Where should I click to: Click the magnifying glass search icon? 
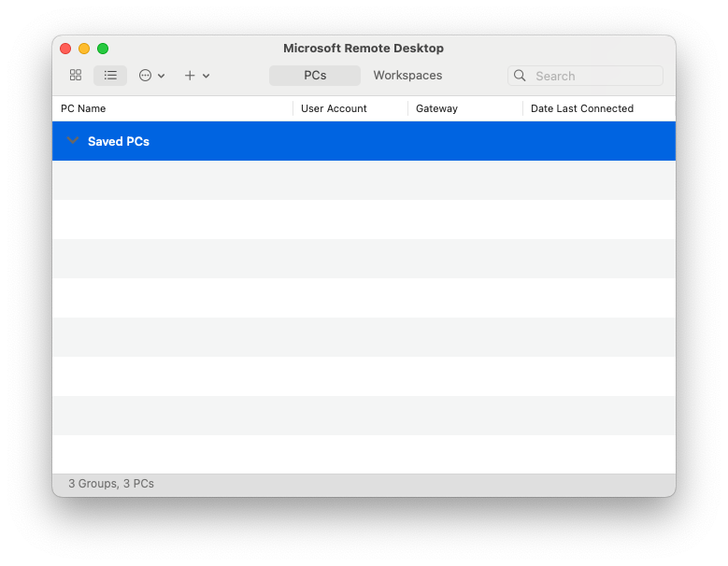point(521,76)
